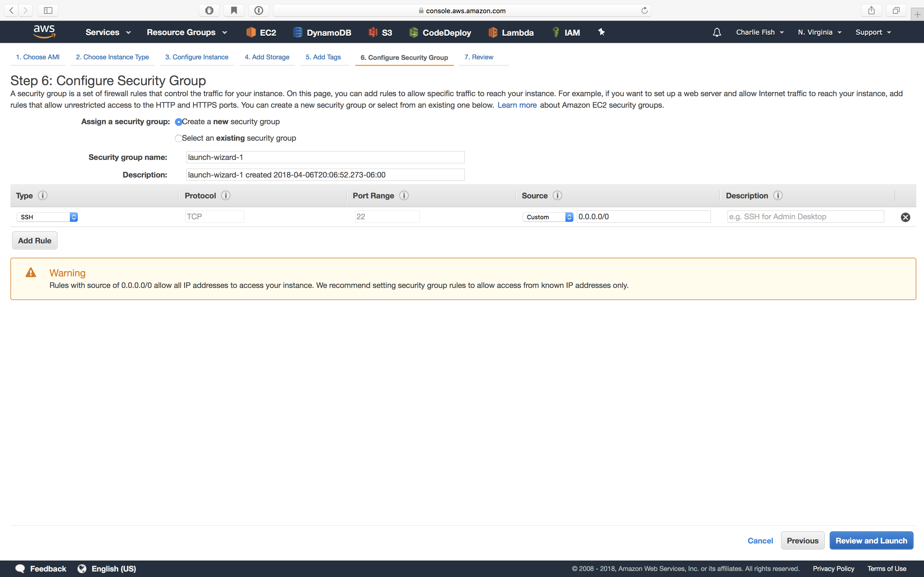The height and width of the screenshot is (577, 924).
Task: Select an existing security group option
Action: tap(178, 138)
